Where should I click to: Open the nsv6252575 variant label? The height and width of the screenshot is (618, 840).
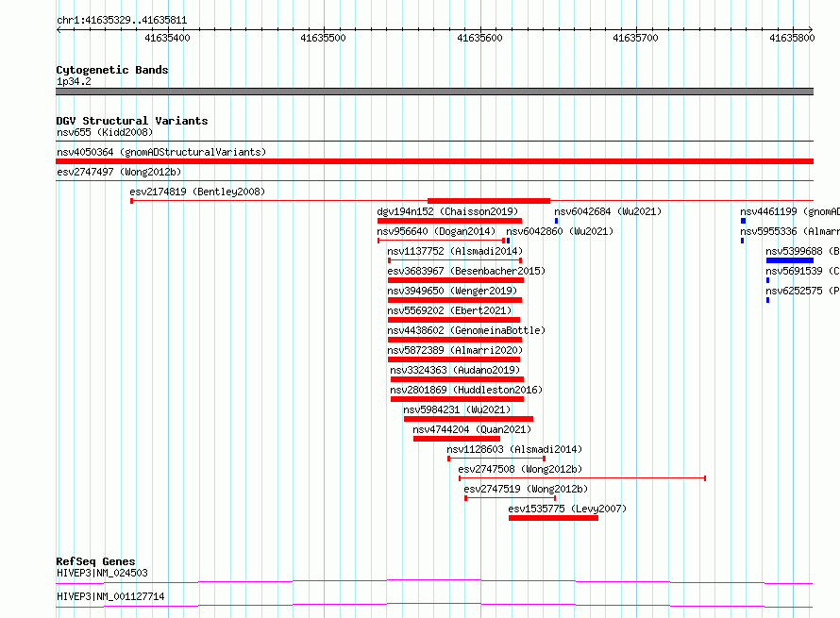(802, 291)
